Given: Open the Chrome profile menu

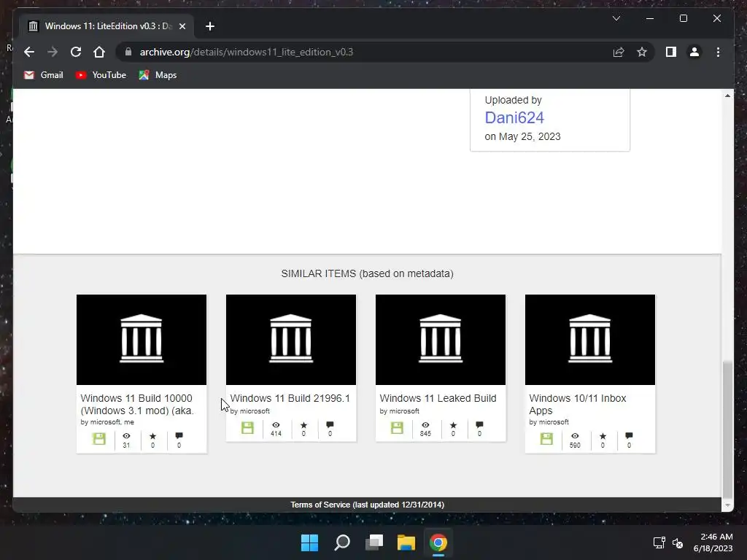Looking at the screenshot, I should [694, 52].
